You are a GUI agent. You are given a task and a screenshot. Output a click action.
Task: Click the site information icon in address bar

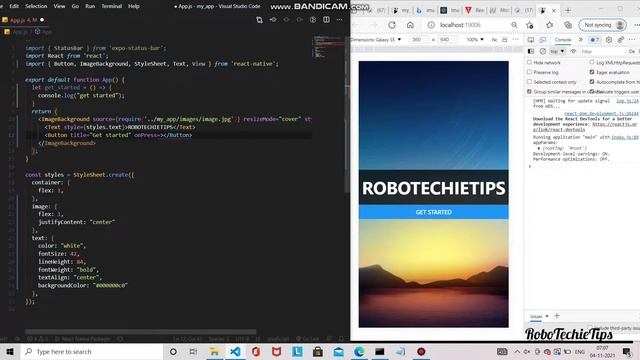click(x=431, y=25)
